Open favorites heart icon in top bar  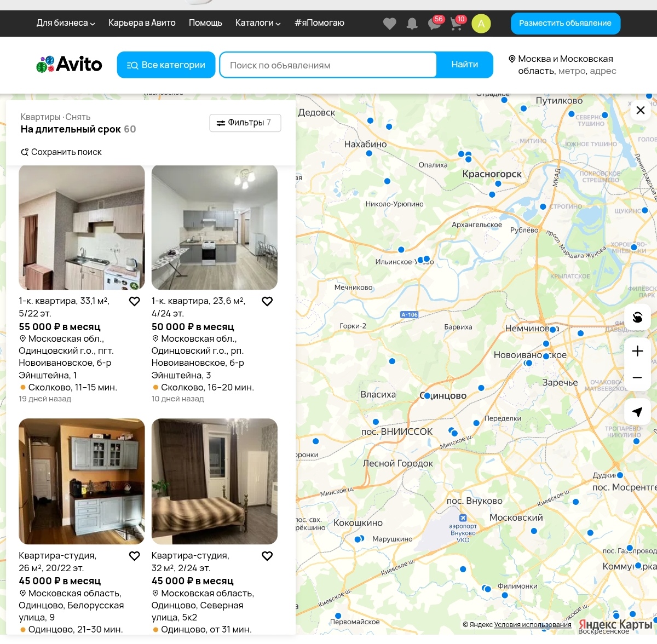click(x=389, y=24)
